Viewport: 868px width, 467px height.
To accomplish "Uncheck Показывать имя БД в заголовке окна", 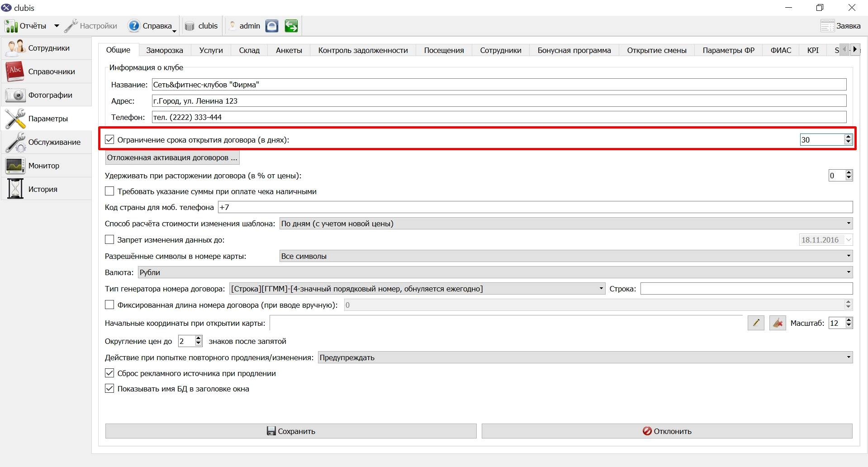I will coord(109,388).
